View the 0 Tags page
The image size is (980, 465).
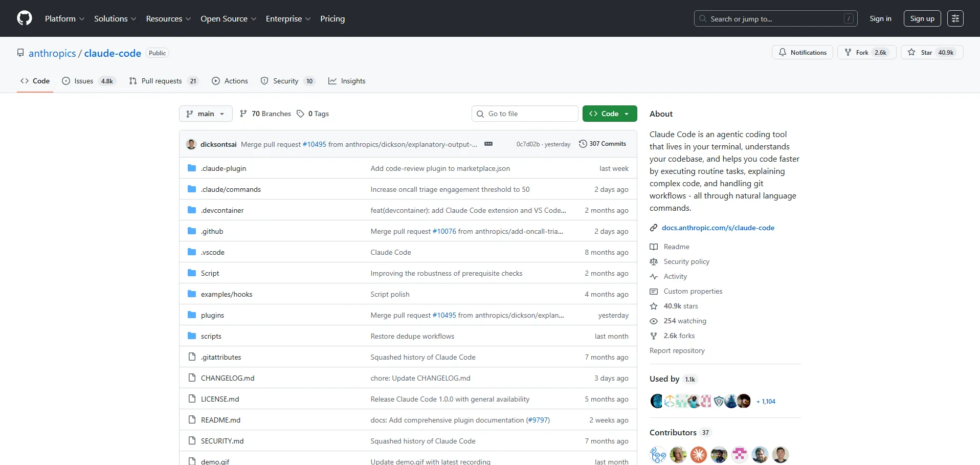pyautogui.click(x=313, y=114)
